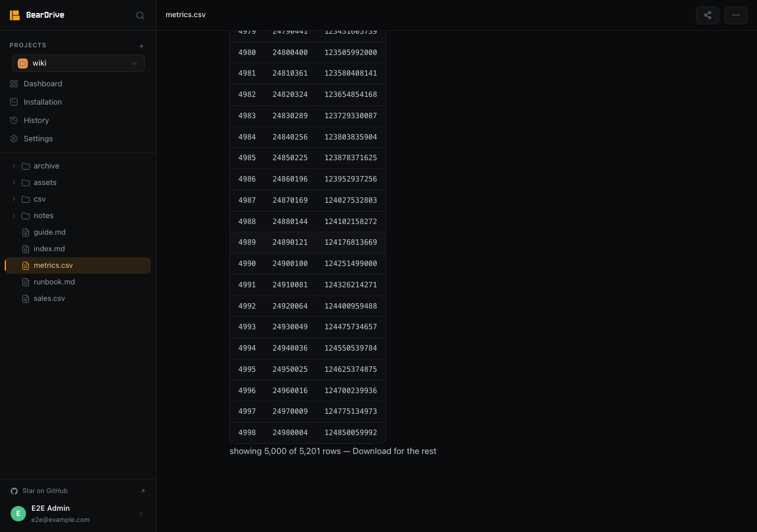Click the guide.md file icon
757x532 pixels.
coord(25,232)
